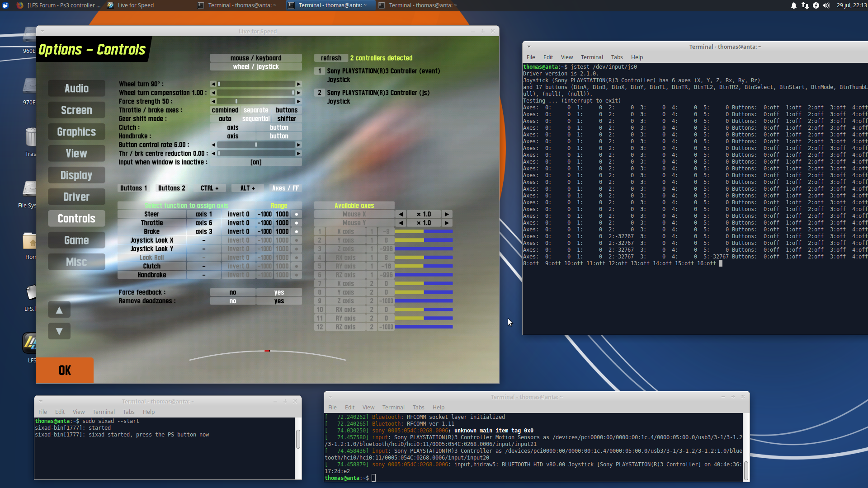Select combined throttle / brake axes
868x488 pixels.
(225, 110)
